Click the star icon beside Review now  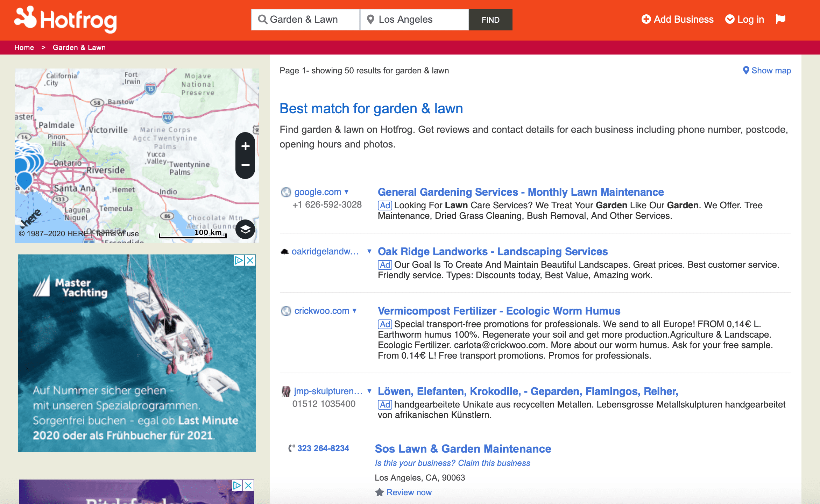coord(379,492)
